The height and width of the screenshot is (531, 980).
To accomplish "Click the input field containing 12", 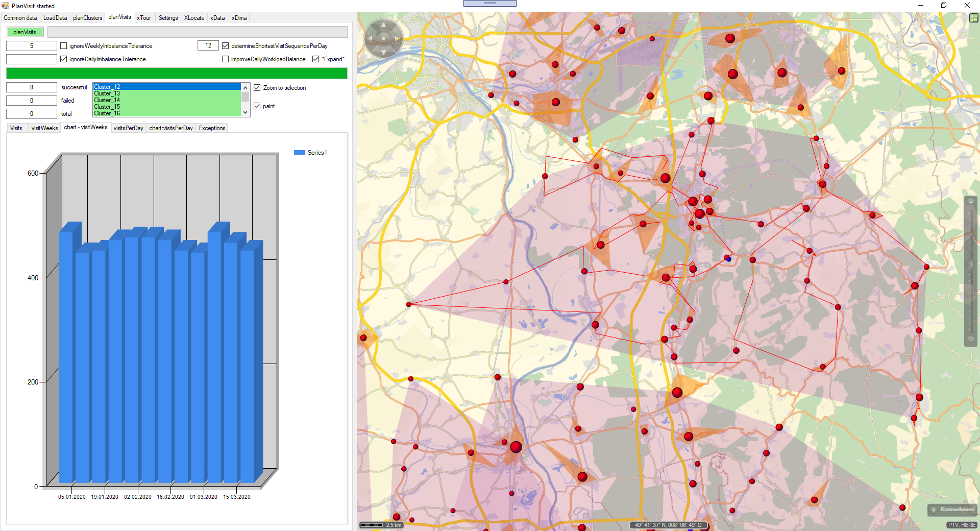I will click(208, 46).
